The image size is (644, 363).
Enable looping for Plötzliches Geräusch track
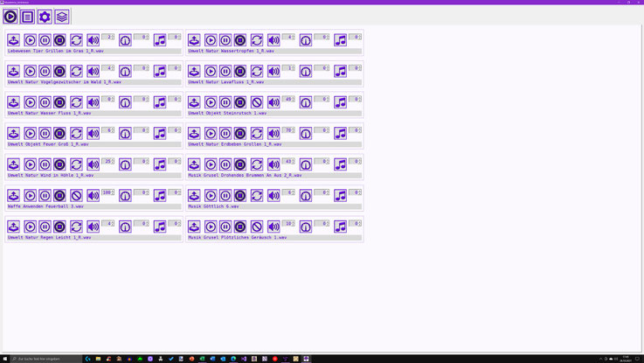pos(257,227)
